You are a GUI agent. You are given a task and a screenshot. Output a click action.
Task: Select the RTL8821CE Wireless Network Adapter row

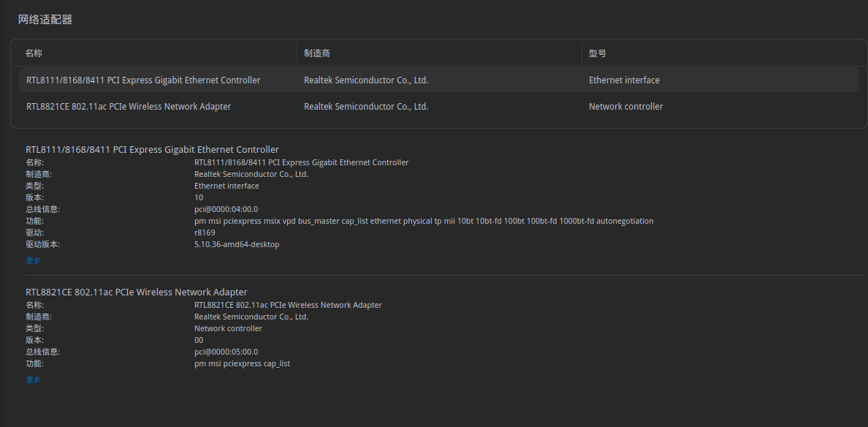click(129, 107)
